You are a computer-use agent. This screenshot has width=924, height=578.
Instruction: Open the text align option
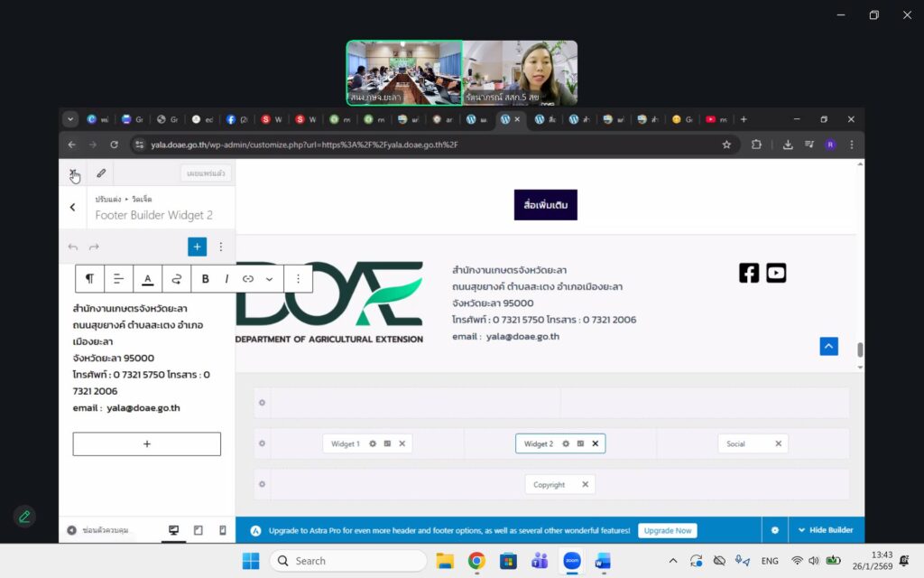[x=118, y=279]
